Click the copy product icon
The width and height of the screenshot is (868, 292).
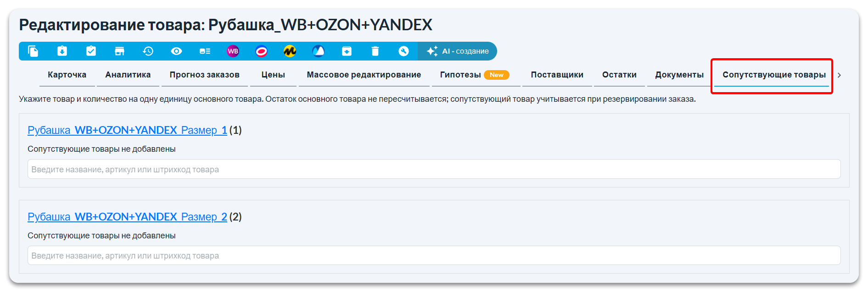point(33,51)
